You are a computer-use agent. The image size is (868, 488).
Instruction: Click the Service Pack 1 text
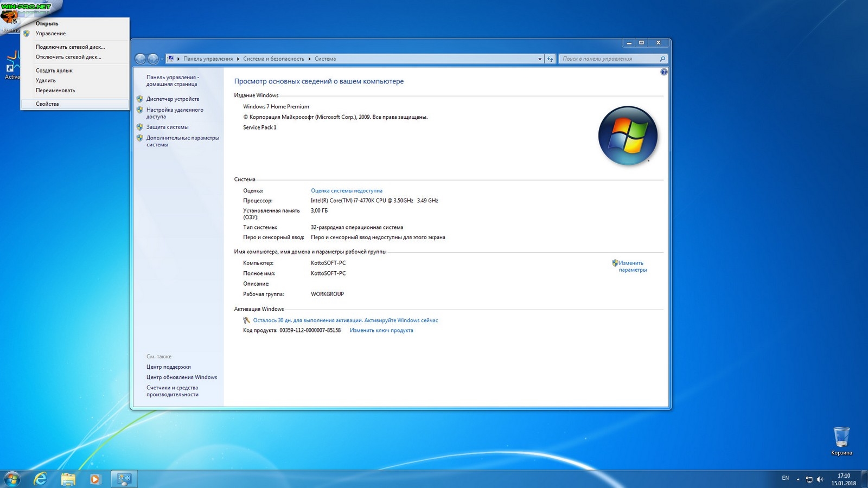click(260, 127)
